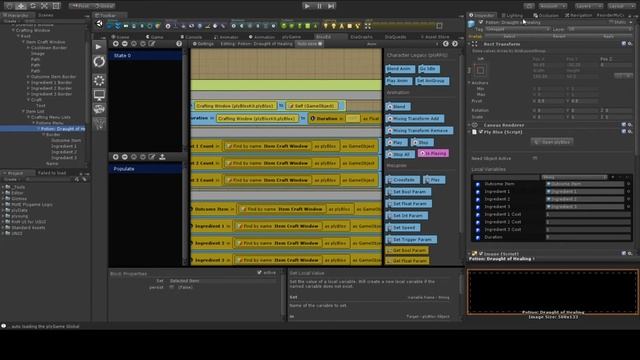
Task: Select the State 0 row
Action: click(145, 56)
